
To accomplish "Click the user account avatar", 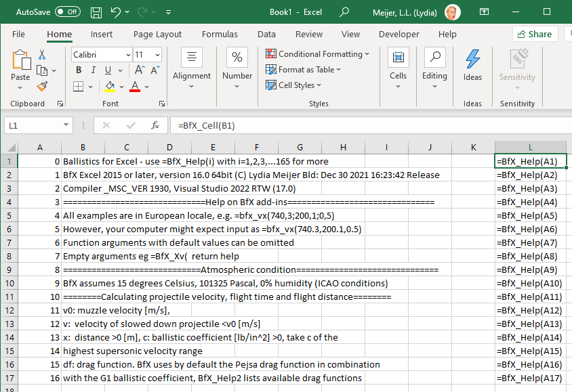I will tap(453, 12).
